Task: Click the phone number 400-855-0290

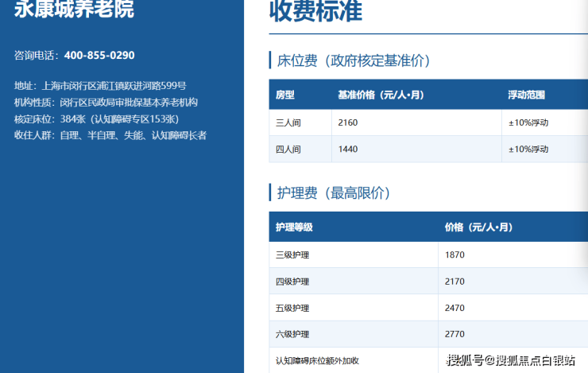Action: 99,56
